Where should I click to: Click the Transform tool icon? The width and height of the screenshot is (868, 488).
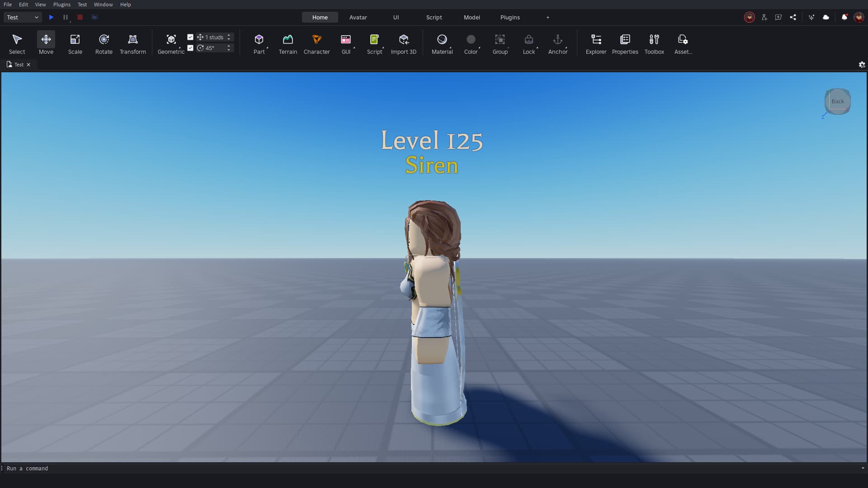pyautogui.click(x=132, y=40)
